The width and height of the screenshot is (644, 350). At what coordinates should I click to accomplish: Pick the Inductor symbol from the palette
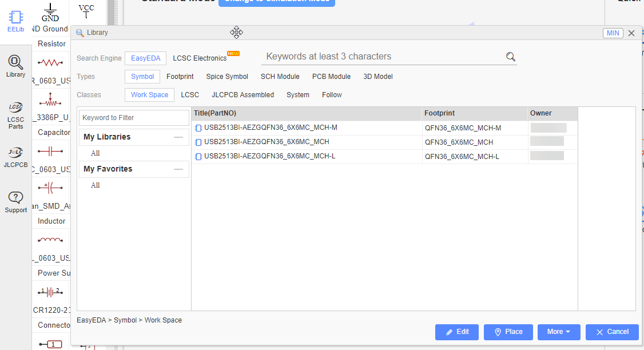pos(50,240)
